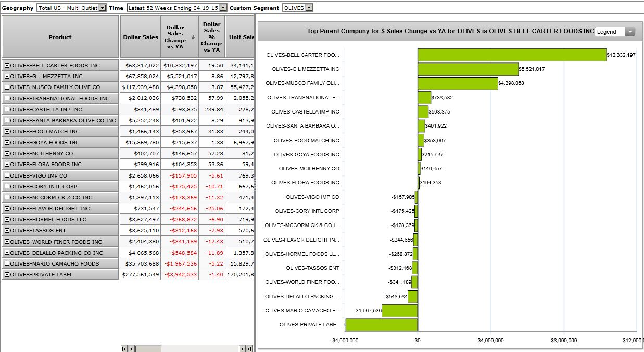644x352 pixels.
Task: Click plus icon beside OLIVES-GOYA FOODS INC
Action: tap(7, 142)
